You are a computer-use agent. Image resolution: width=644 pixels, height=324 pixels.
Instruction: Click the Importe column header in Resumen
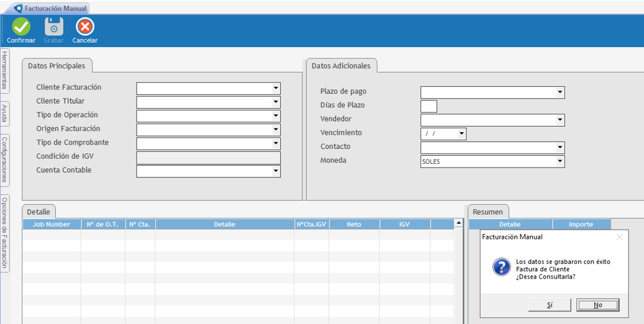(581, 224)
